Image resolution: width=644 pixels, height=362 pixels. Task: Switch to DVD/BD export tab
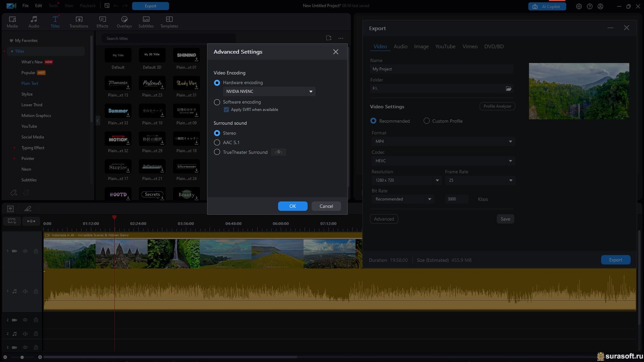(494, 46)
